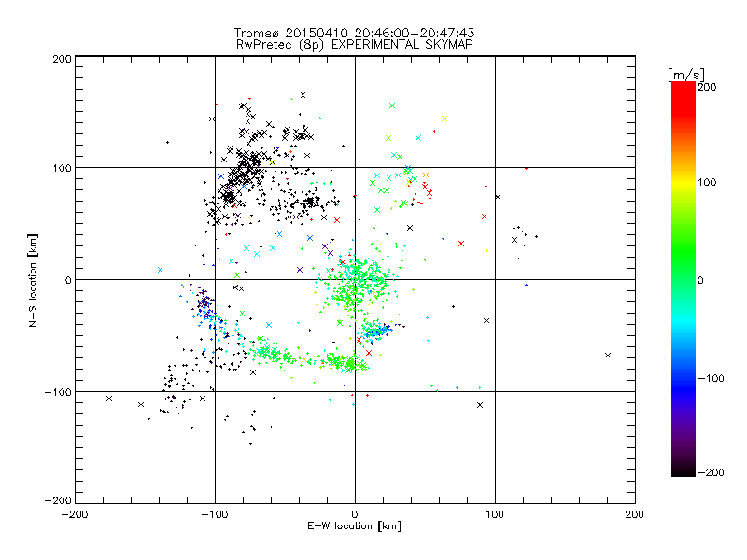Image resolution: width=747 pixels, height=560 pixels.
Task: Click the "[m/s]" unit label above colorbar
Action: click(686, 75)
